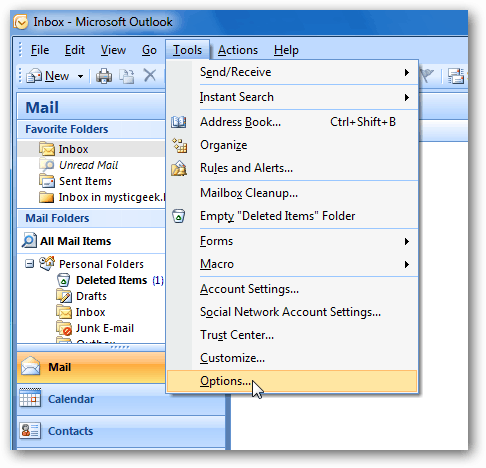Expand the Send/Receive submenu arrow
This screenshot has width=486, height=468.
(406, 72)
